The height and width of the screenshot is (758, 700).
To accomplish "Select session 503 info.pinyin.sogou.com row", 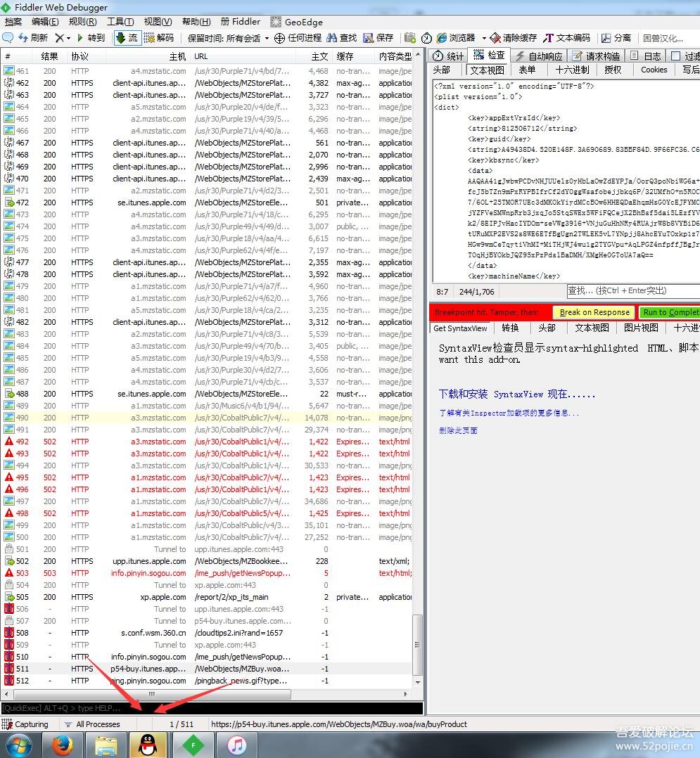I will [207, 573].
